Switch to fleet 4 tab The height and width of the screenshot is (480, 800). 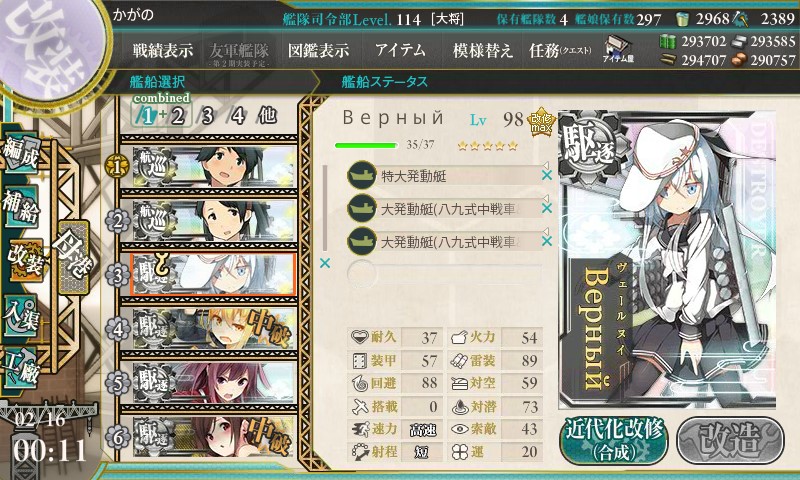[x=238, y=116]
